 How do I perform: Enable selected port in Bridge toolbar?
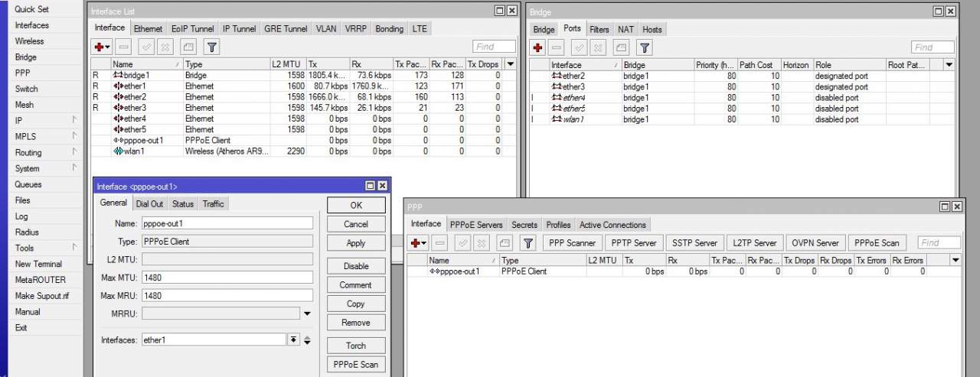[x=580, y=47]
